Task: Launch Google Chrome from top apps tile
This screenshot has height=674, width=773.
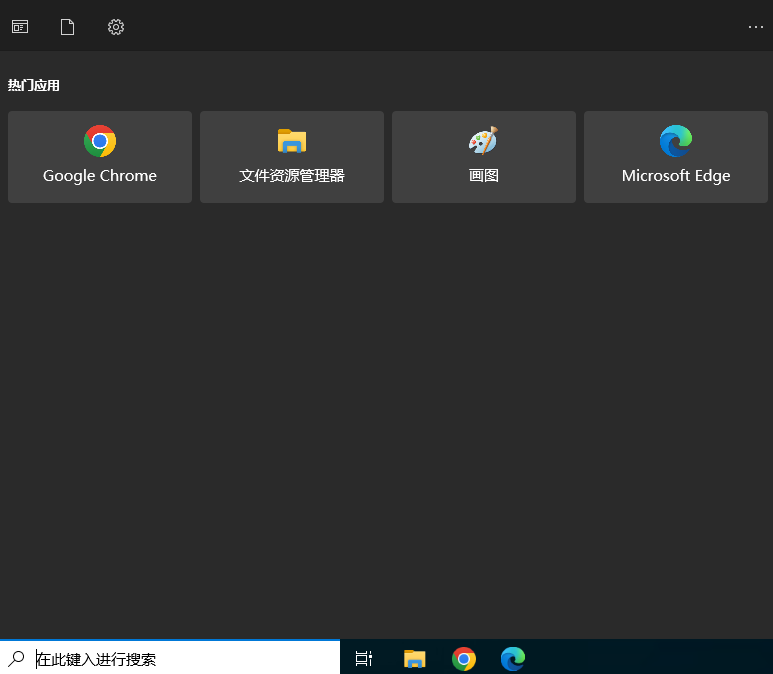Action: (100, 157)
